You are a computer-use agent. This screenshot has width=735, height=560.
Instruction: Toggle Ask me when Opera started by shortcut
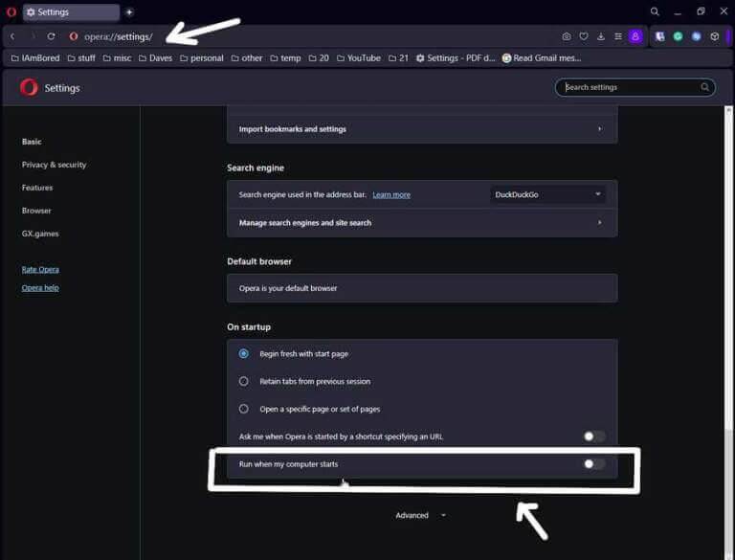pyautogui.click(x=594, y=437)
